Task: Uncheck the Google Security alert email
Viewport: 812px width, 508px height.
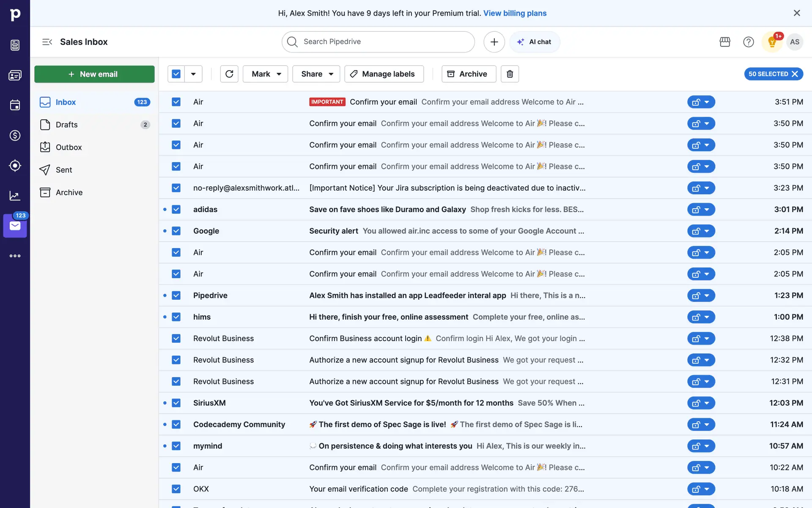Action: click(x=176, y=231)
